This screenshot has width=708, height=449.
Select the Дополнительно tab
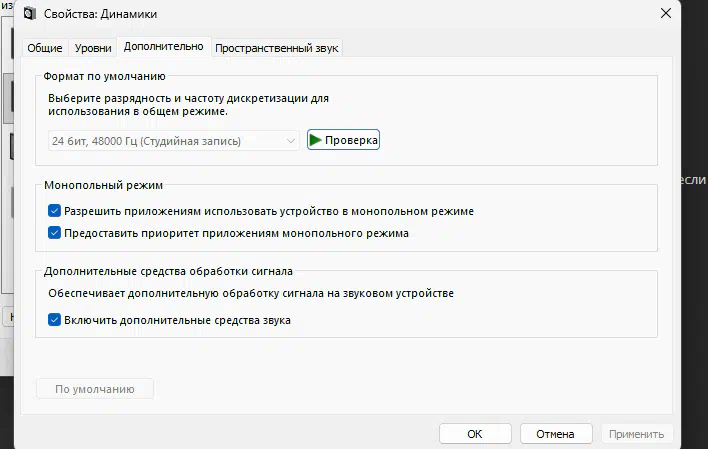pyautogui.click(x=162, y=47)
